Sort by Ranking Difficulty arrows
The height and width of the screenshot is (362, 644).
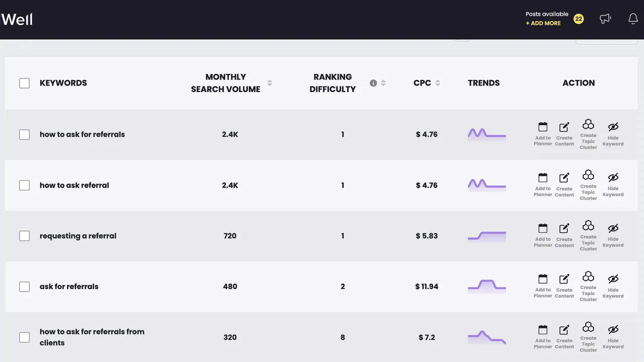tap(383, 83)
